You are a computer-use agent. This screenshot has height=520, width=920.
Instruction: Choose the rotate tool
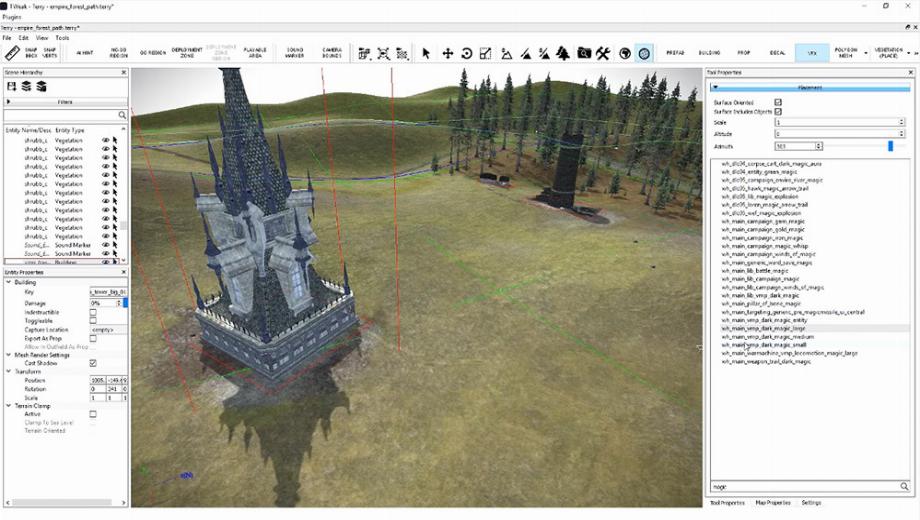point(467,53)
